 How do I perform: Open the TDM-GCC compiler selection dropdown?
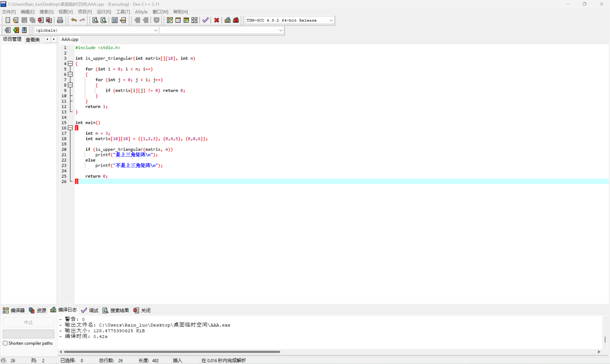click(x=331, y=20)
